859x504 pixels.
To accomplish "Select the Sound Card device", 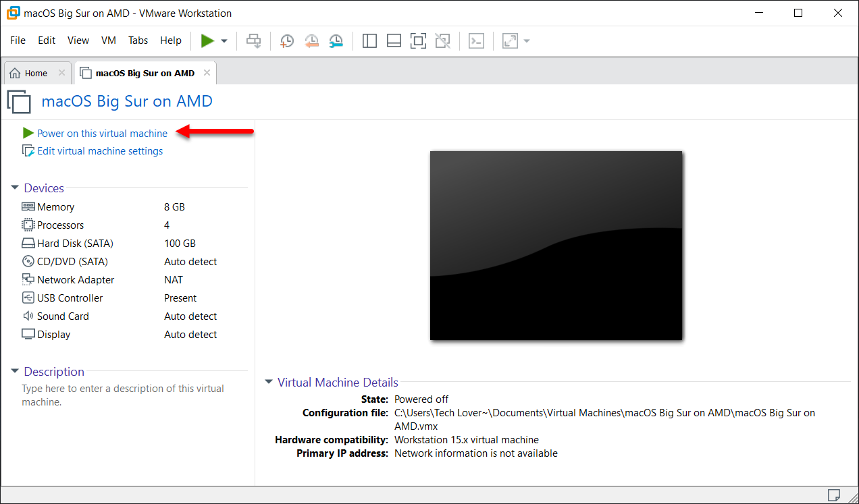I will [134, 316].
